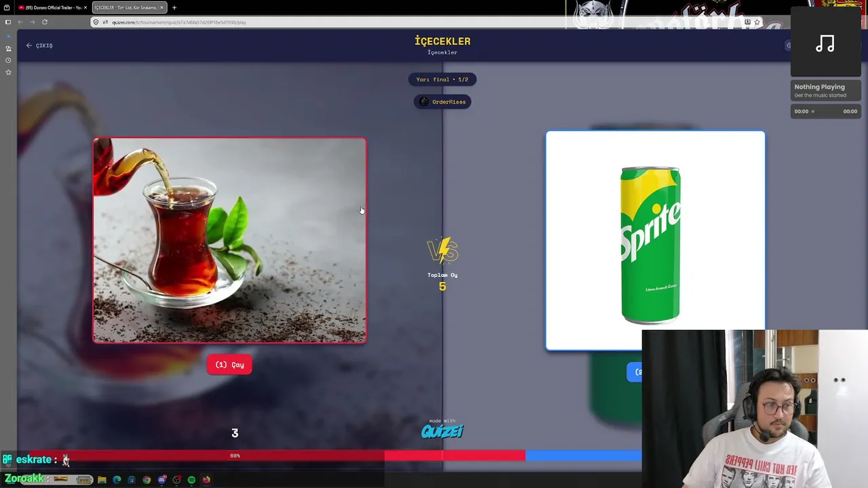Open Spotify from the taskbar

191,480
